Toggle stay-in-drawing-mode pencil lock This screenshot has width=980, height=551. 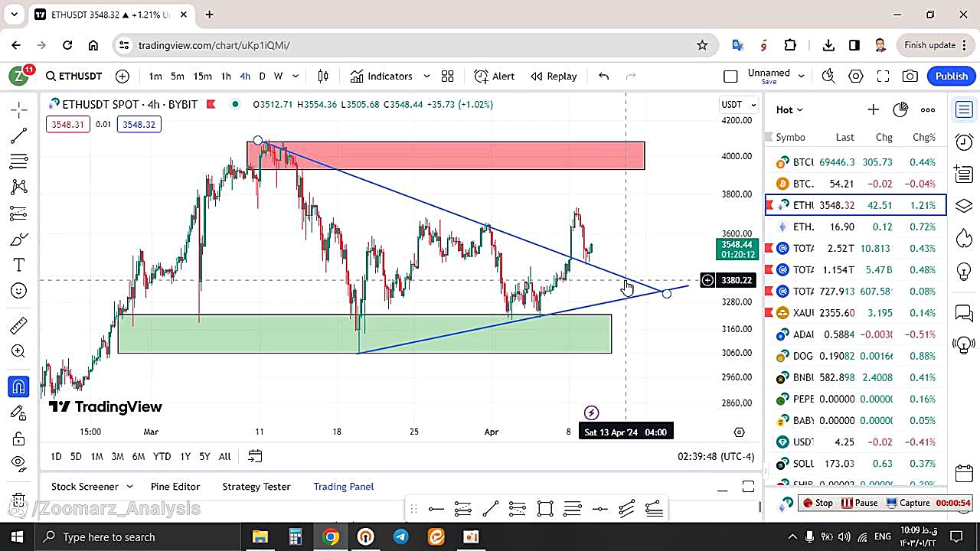19,413
